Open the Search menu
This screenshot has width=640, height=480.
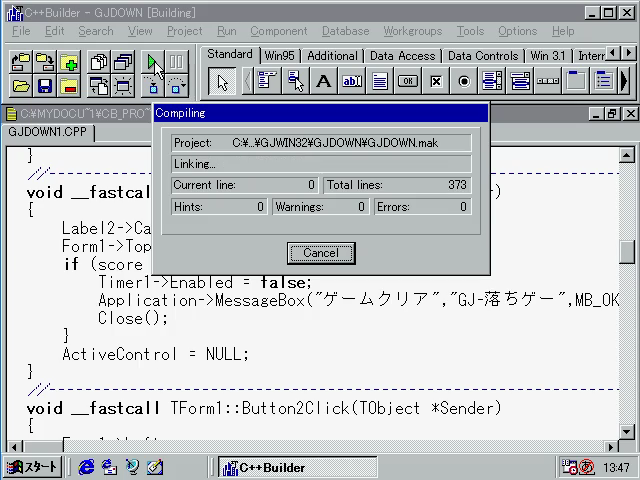click(96, 31)
